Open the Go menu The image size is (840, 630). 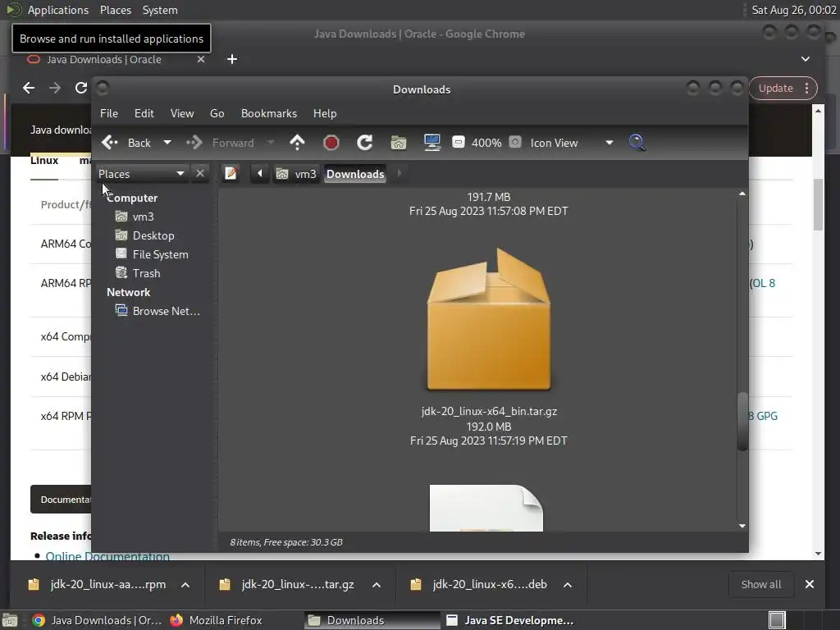point(217,113)
